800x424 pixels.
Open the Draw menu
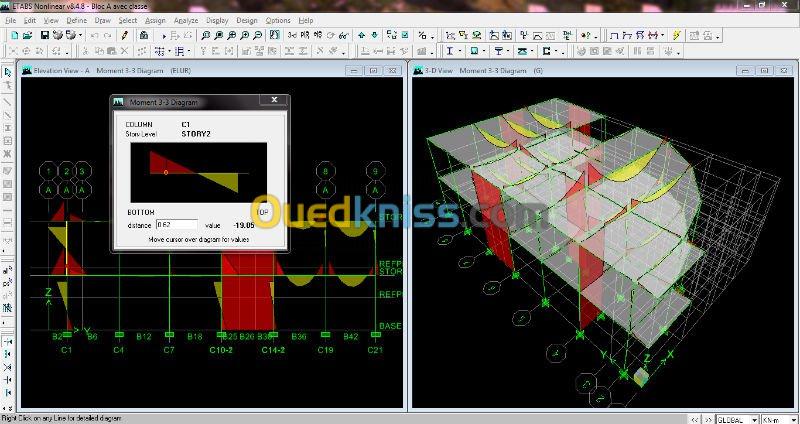[103, 20]
